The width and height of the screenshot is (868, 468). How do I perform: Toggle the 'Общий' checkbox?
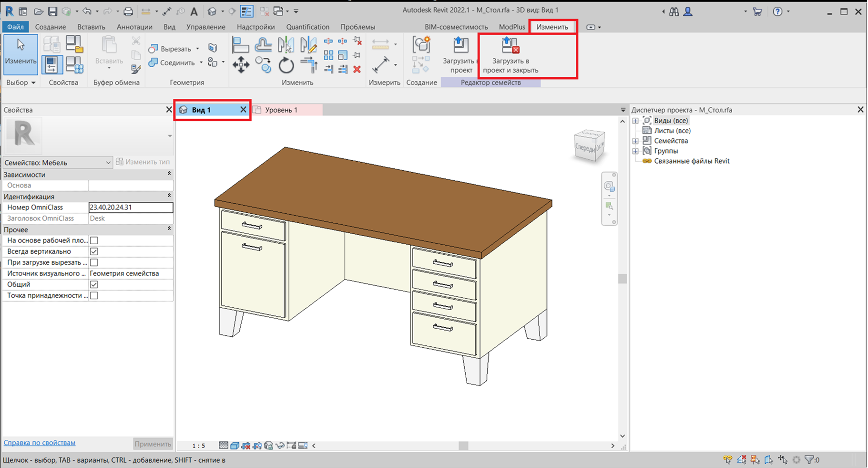click(x=94, y=284)
